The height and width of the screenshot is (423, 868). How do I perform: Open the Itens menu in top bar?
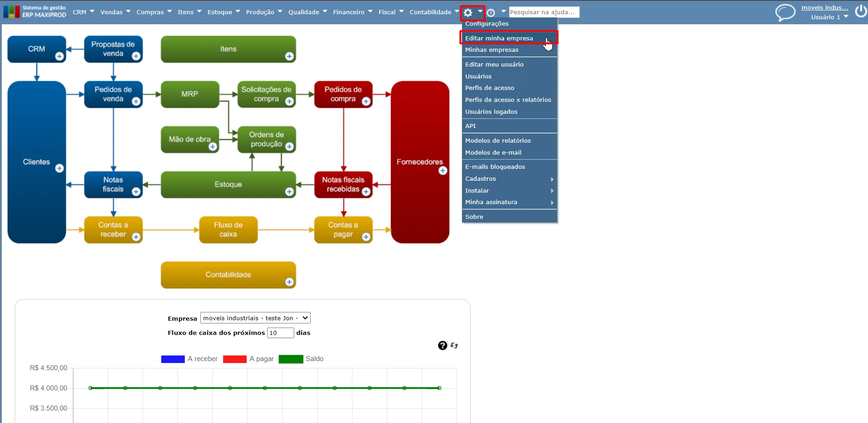(x=189, y=12)
